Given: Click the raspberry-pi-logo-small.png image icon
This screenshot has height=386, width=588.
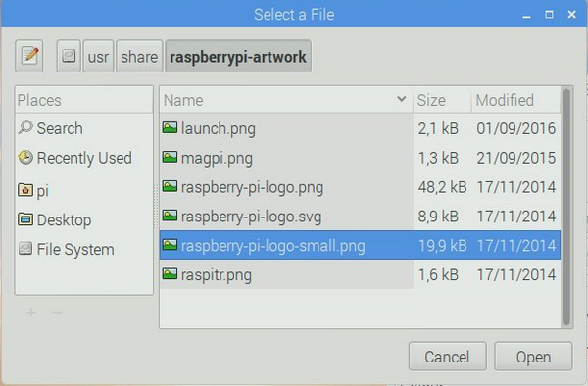Looking at the screenshot, I should tap(170, 245).
